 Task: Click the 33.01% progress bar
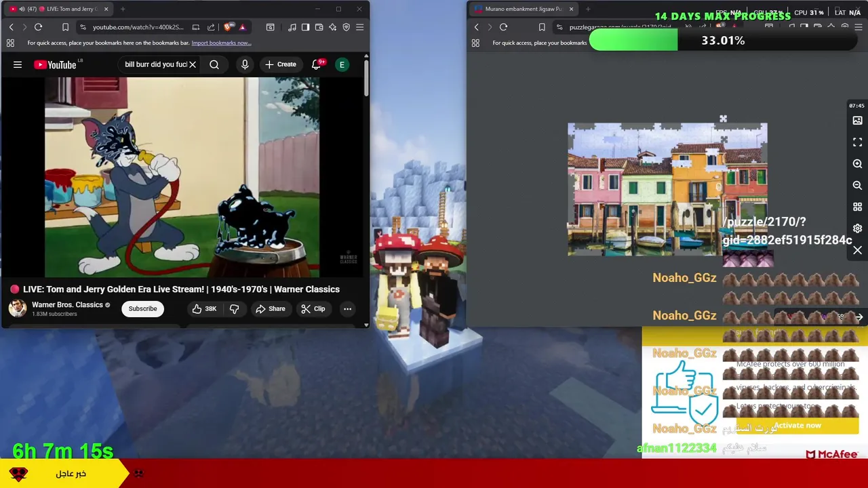723,41
